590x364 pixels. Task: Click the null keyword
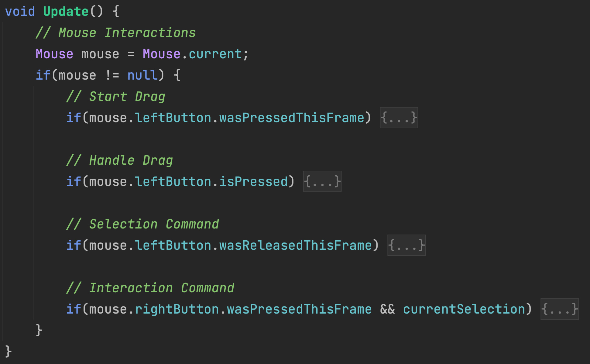pos(142,75)
